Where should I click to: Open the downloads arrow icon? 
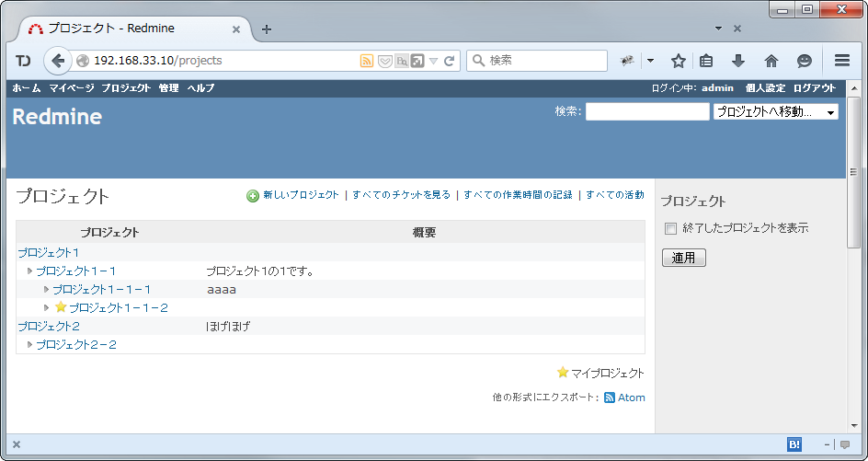coord(738,61)
